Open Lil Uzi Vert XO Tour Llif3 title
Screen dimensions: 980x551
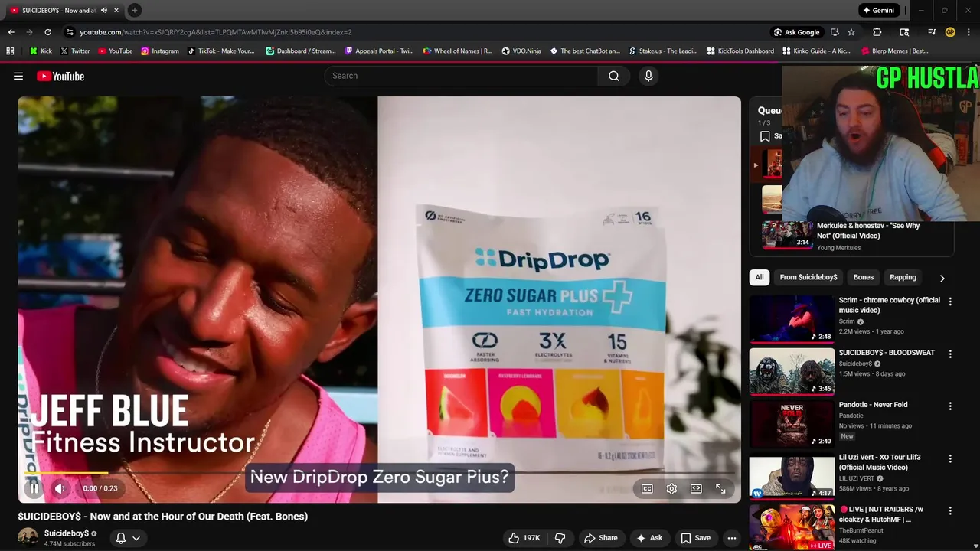point(880,462)
